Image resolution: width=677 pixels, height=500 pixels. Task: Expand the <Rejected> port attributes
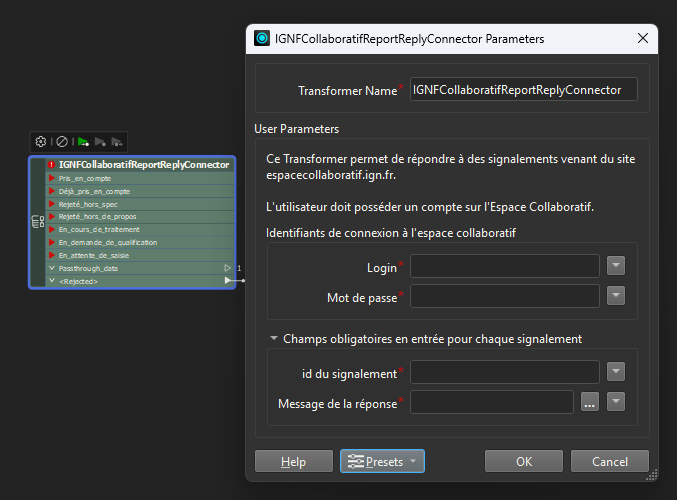(52, 281)
